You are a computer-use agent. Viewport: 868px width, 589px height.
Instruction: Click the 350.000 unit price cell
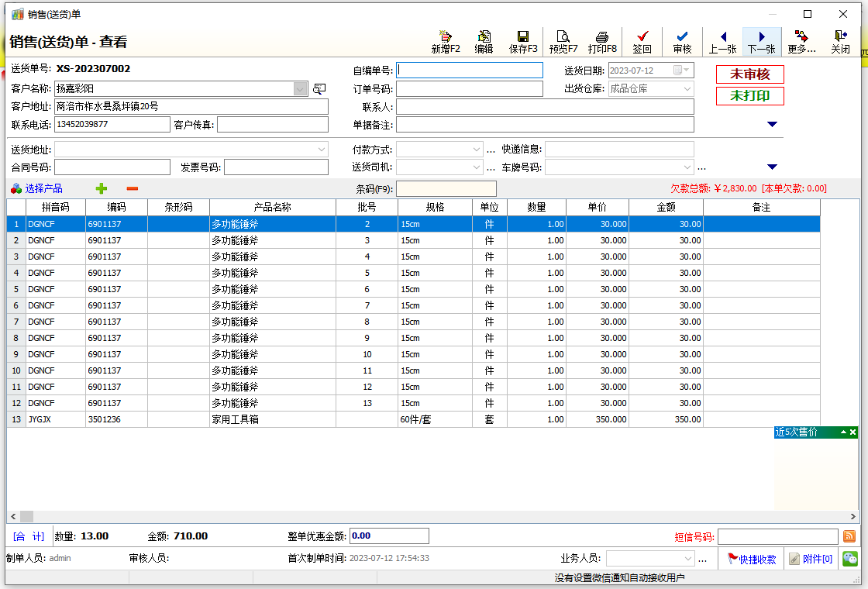pos(598,419)
